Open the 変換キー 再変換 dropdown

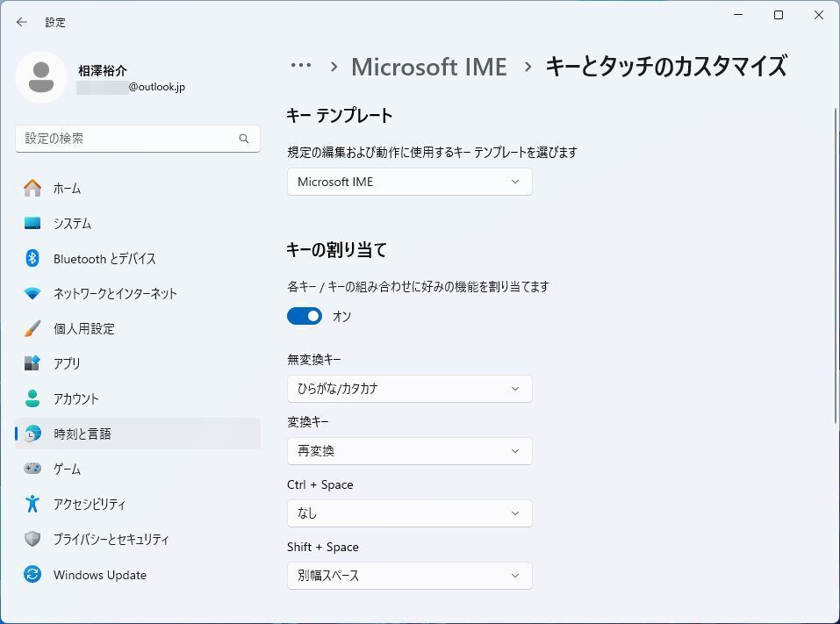[409, 451]
